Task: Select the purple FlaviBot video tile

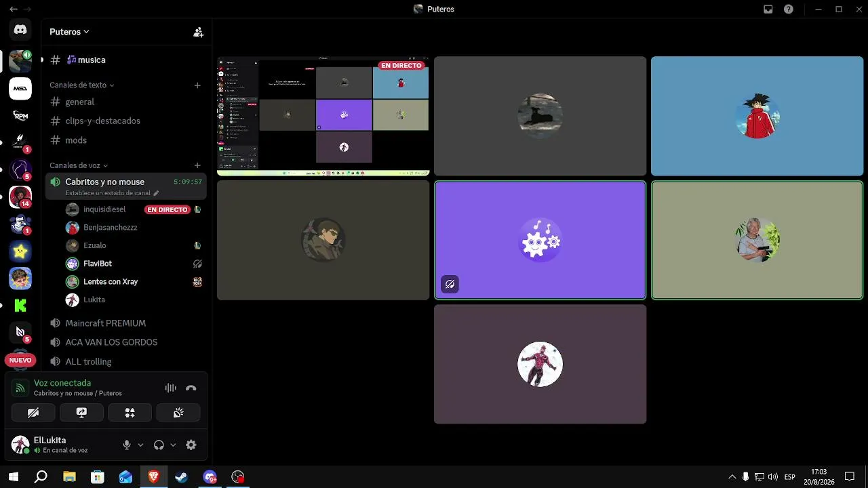Action: click(x=540, y=240)
